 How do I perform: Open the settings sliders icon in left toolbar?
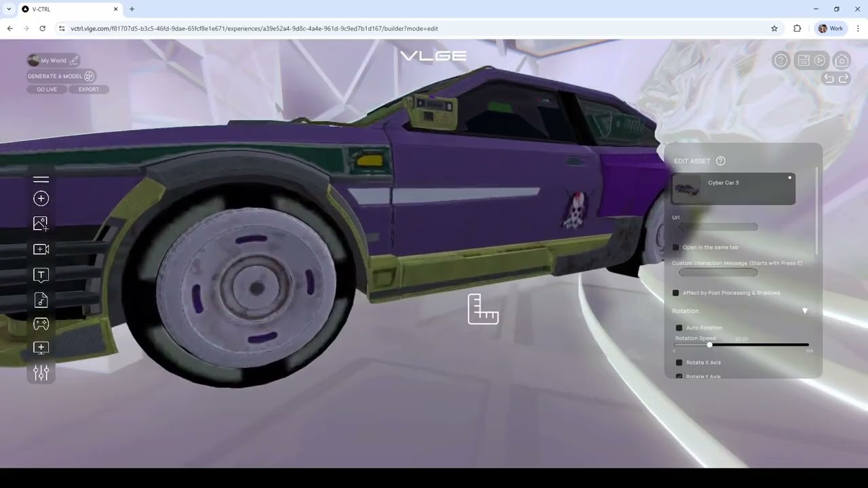41,373
